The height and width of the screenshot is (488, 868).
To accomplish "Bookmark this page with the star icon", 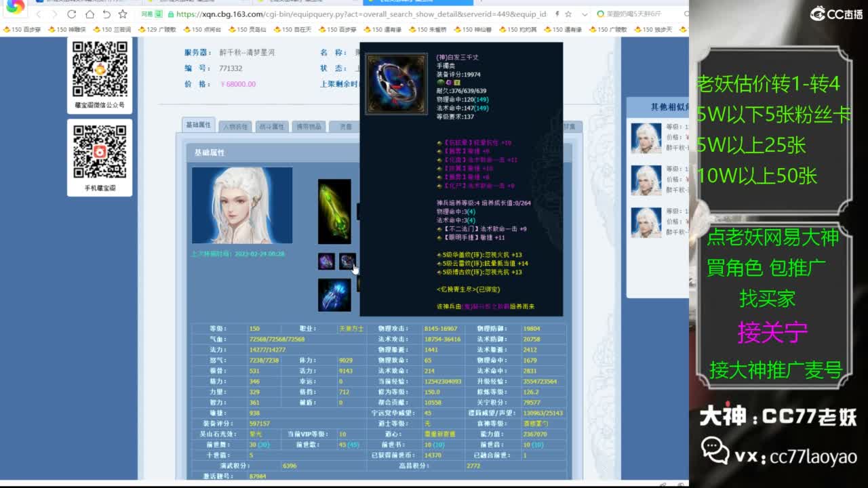I will tap(123, 14).
